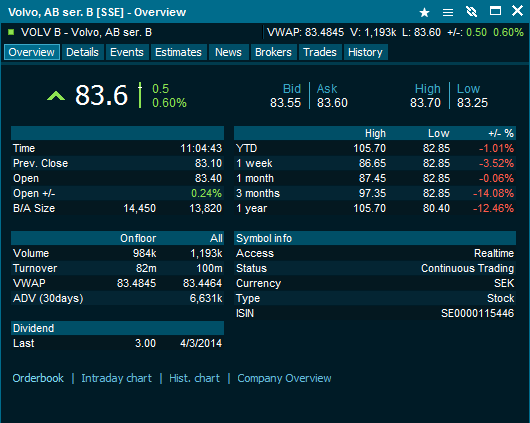
Task: Click the 1 week change -3.52%
Action: point(497,163)
